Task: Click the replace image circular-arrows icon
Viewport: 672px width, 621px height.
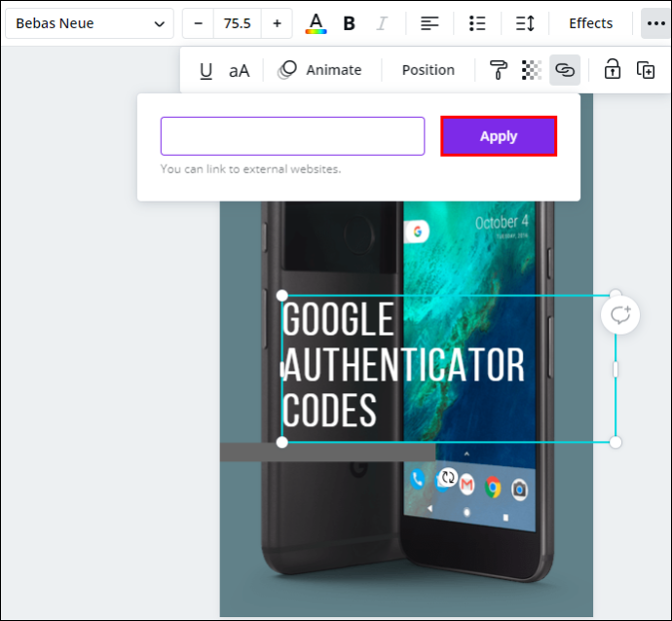Action: click(448, 477)
